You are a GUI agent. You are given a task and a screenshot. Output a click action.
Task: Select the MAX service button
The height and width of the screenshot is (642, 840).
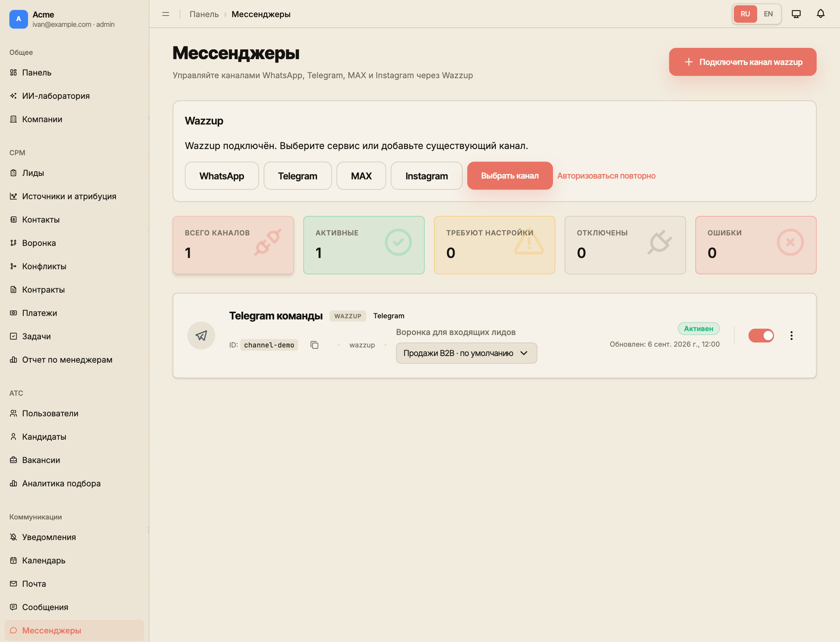point(361,176)
